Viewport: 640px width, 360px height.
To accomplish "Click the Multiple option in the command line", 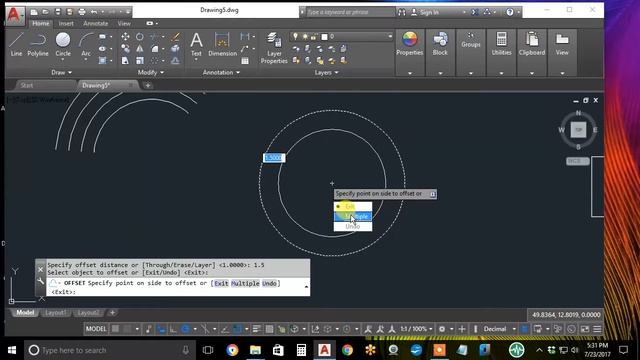I will (245, 283).
